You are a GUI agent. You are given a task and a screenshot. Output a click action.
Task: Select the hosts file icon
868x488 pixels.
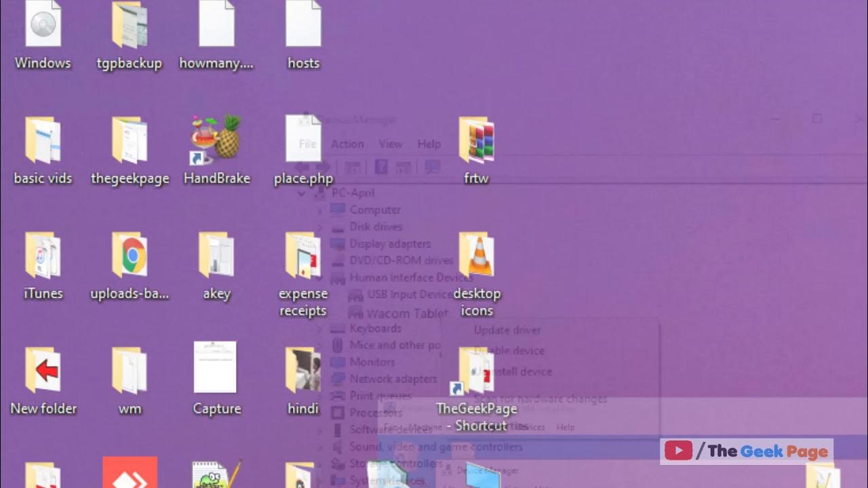pos(303,24)
